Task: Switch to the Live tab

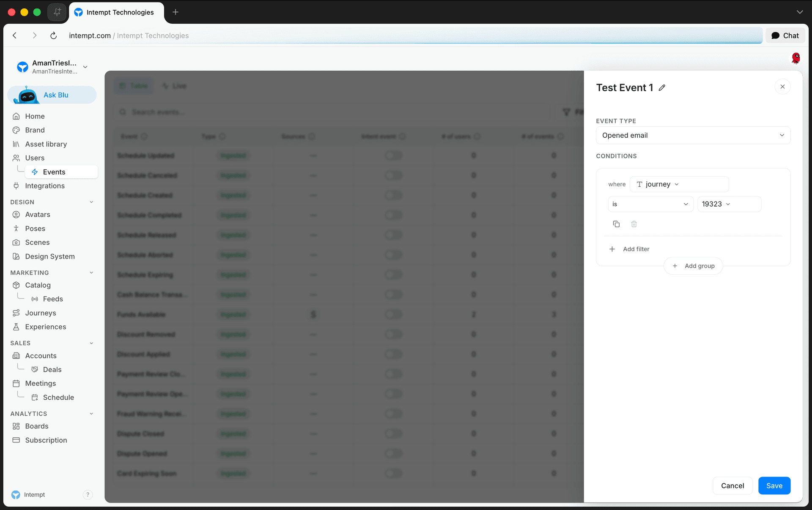Action: pyautogui.click(x=175, y=86)
